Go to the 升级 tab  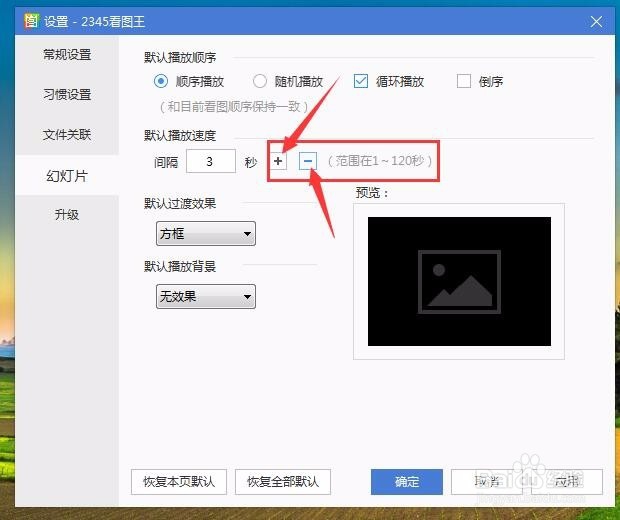(x=67, y=215)
